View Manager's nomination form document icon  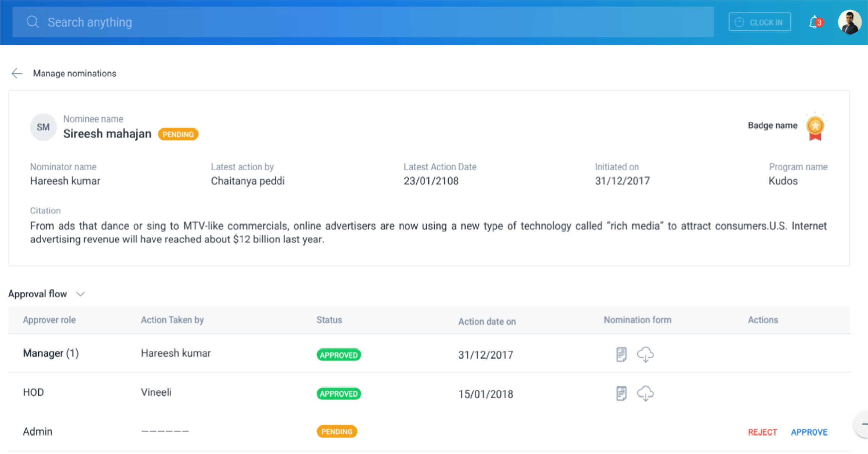[x=621, y=354]
